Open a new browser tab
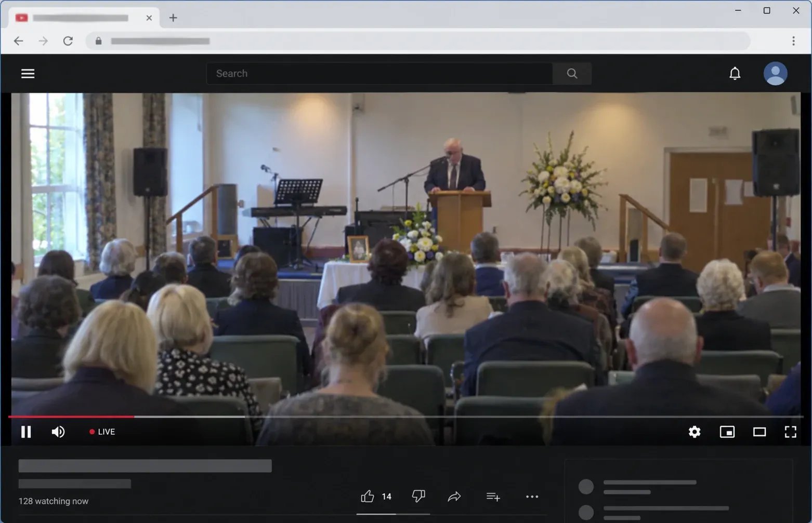812x523 pixels. [173, 18]
